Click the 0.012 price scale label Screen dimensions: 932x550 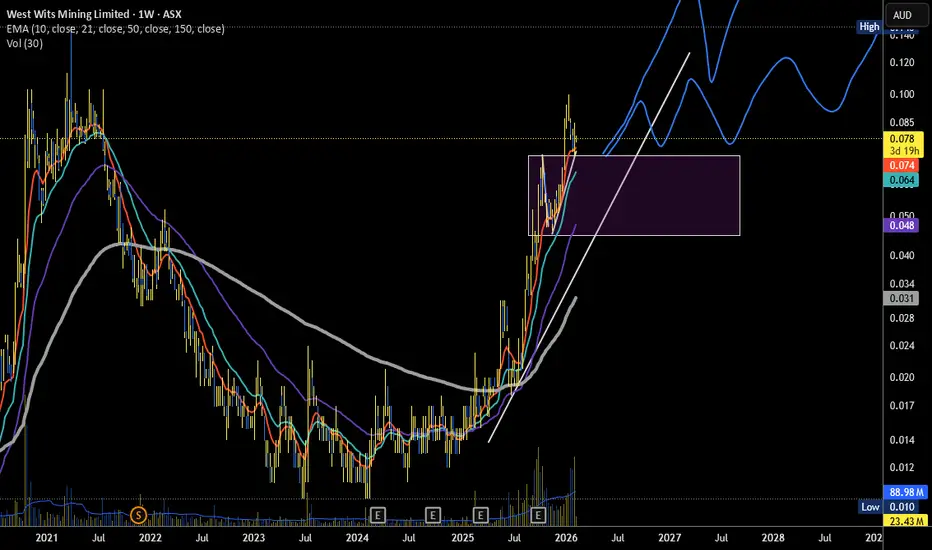tap(902, 467)
